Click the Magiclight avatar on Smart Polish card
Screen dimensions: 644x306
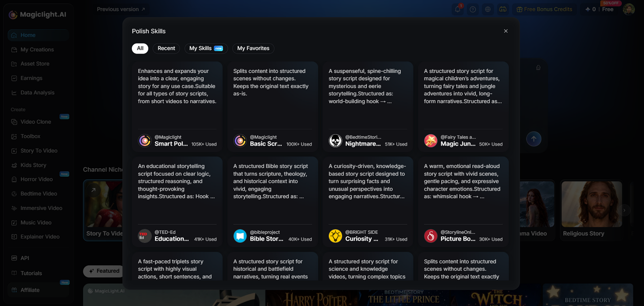(x=145, y=141)
